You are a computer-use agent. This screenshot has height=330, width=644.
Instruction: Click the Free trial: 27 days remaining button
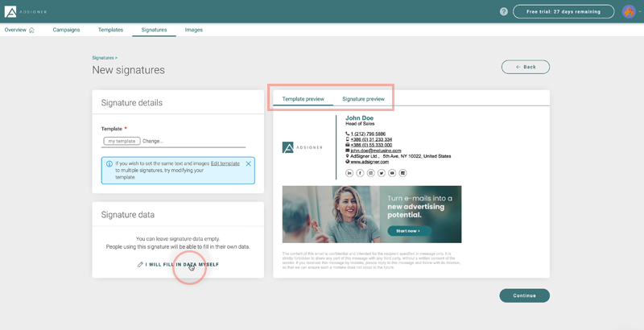tap(563, 11)
